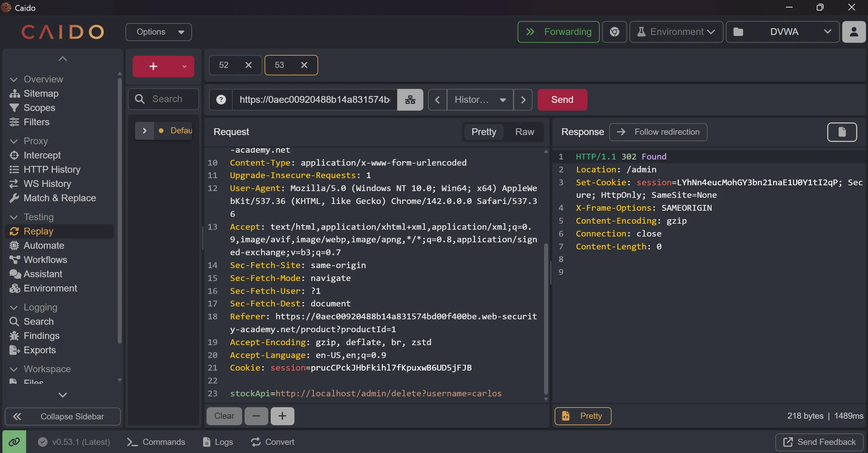Switch request view to Raw

click(x=524, y=132)
